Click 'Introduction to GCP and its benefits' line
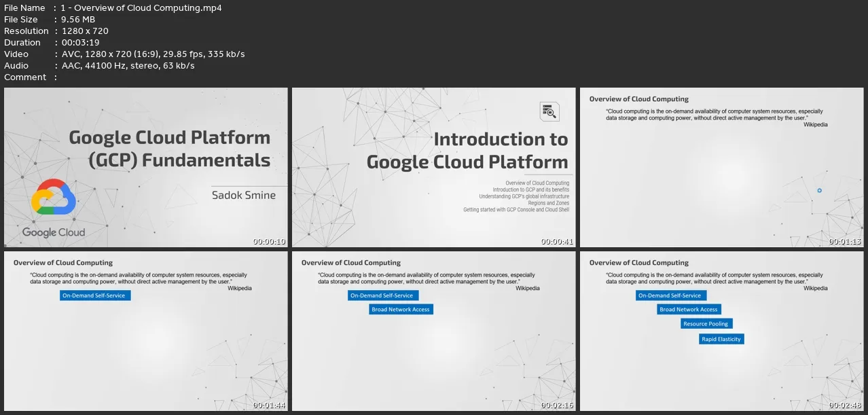The height and width of the screenshot is (415, 868). (x=531, y=190)
